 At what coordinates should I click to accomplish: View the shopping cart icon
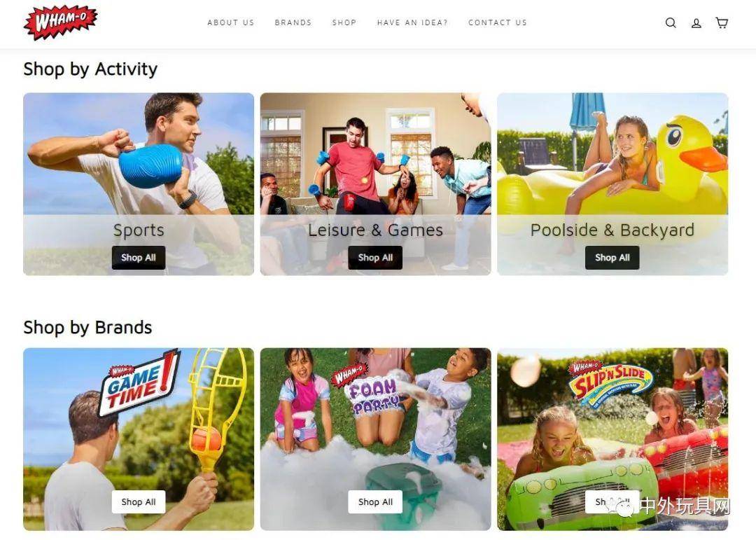[x=722, y=22]
